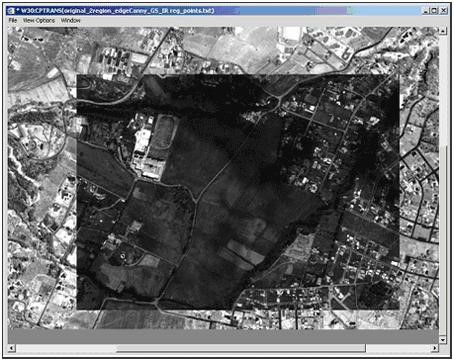This screenshot has height=361, width=454.
Task: Open the File menu
Action: (13, 20)
